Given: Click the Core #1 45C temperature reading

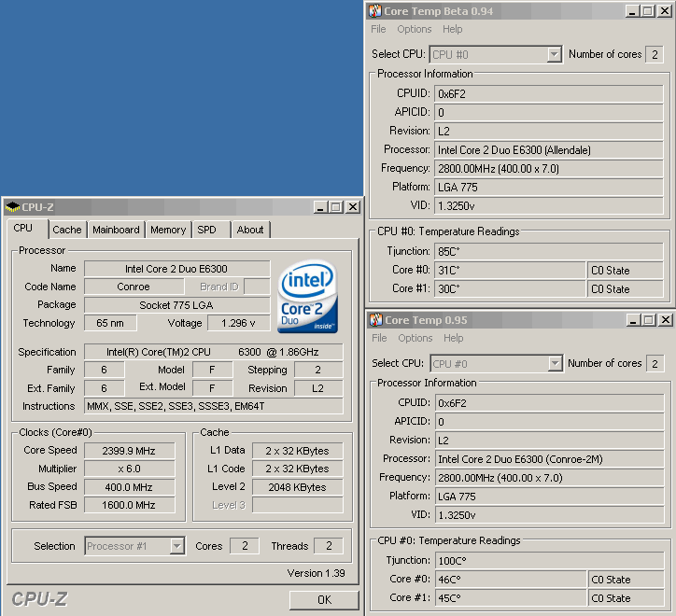Looking at the screenshot, I should point(511,598).
